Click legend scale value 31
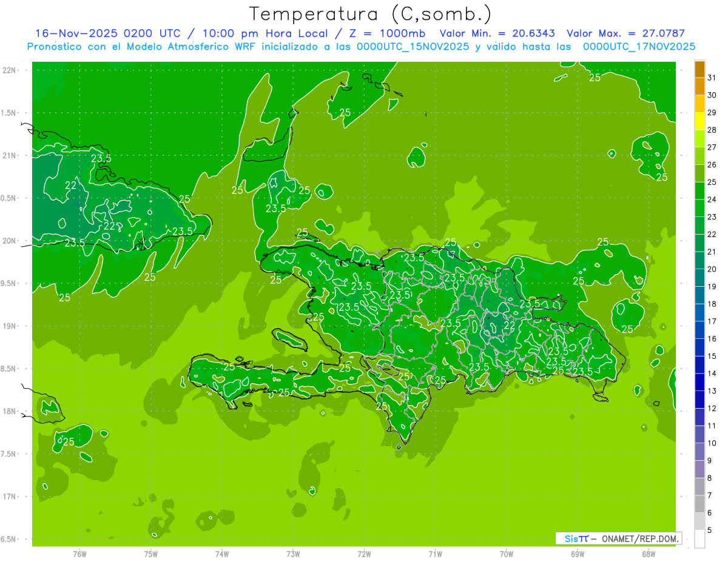The height and width of the screenshot is (562, 728). click(x=712, y=78)
